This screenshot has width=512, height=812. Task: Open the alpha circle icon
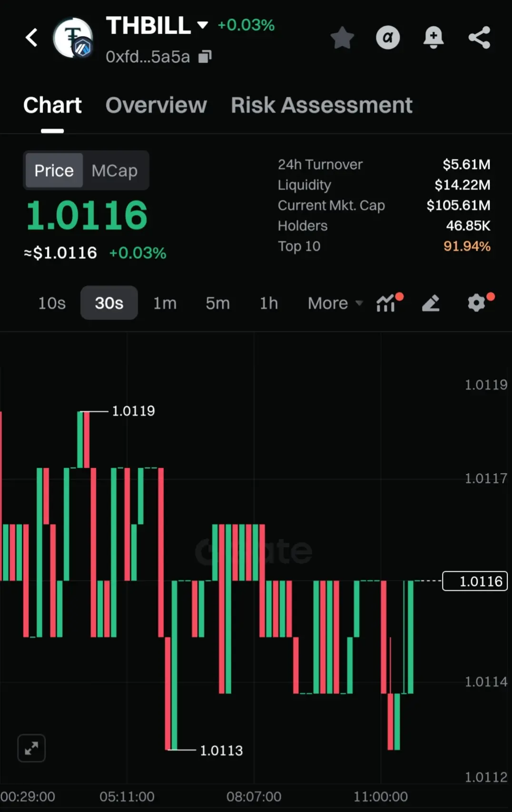tap(388, 38)
